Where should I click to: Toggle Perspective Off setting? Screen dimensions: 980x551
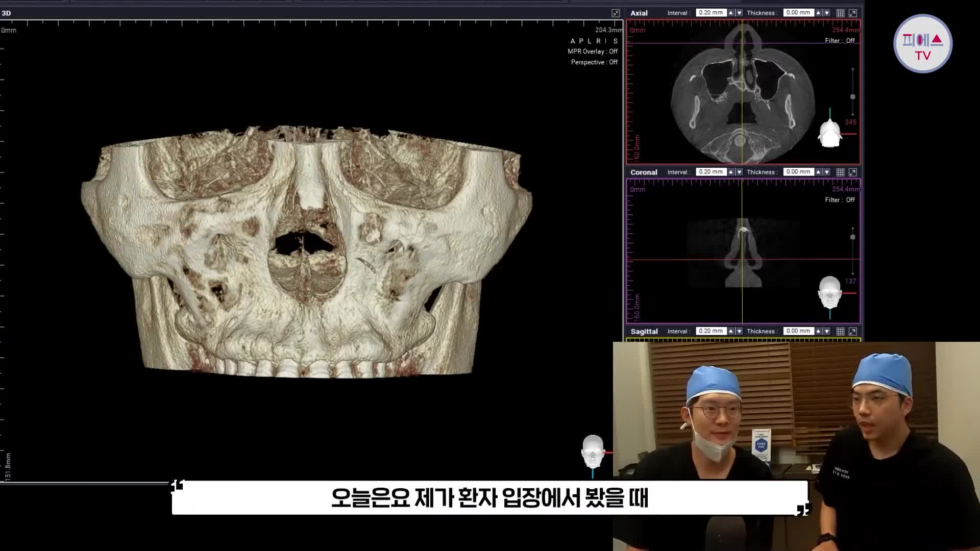point(594,62)
